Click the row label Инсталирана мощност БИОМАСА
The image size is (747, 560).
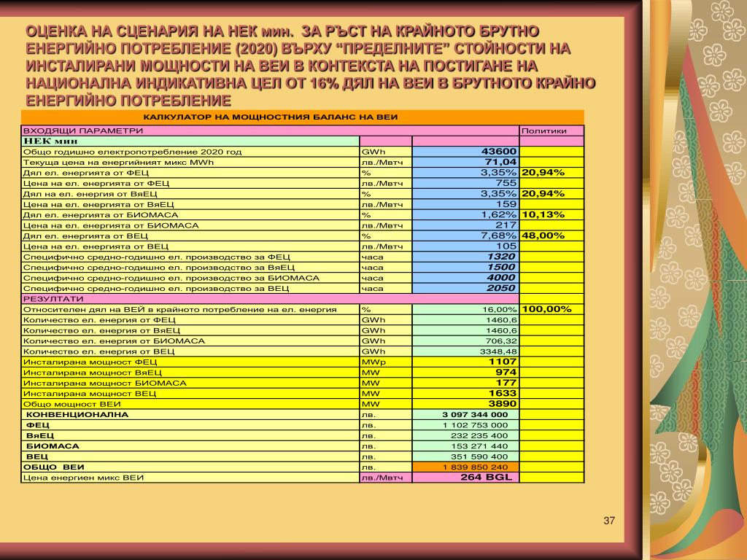105,383
